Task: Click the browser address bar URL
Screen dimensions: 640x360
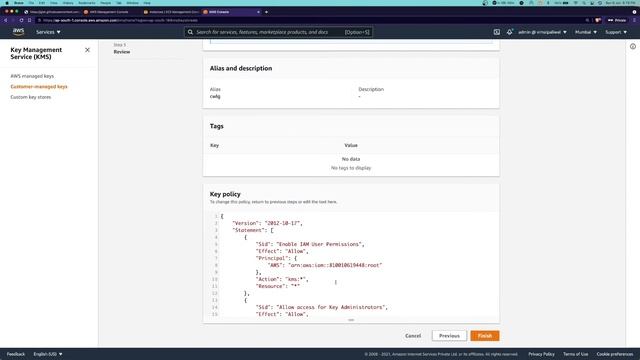Action: click(x=120, y=20)
